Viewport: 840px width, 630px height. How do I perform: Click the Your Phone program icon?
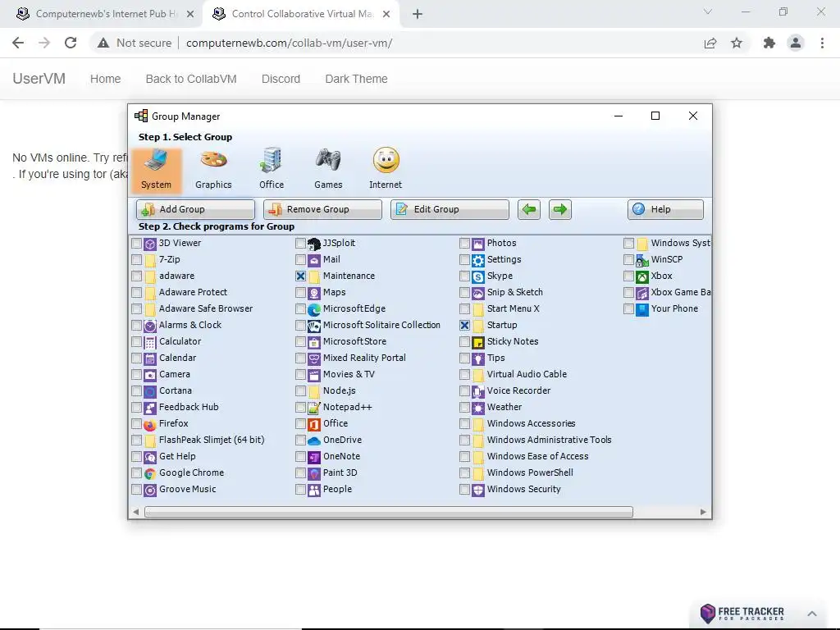[x=641, y=309]
